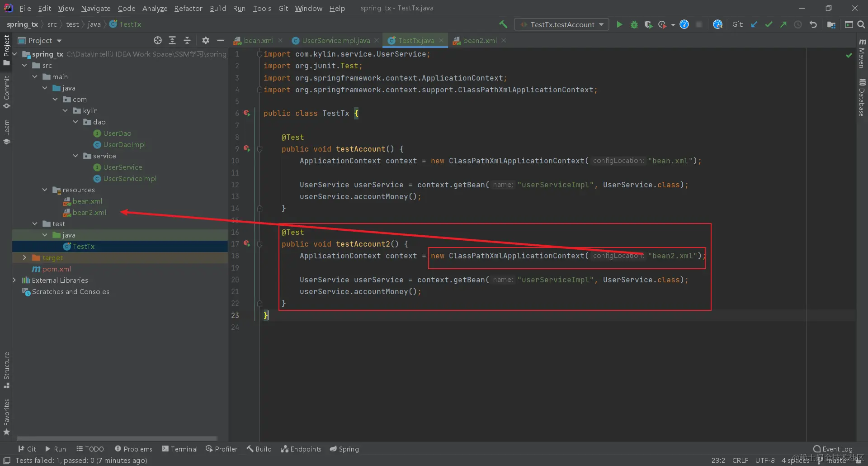Image resolution: width=868 pixels, height=466 pixels.
Task: Click the Run Anything window icon
Action: tap(849, 24)
